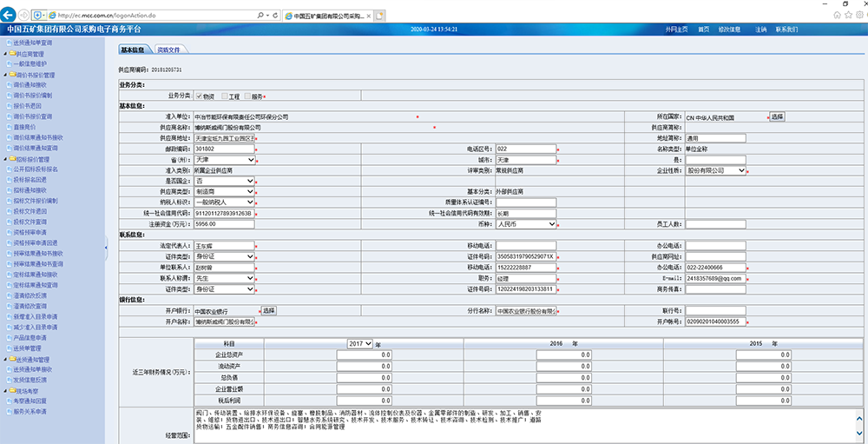Image resolution: width=868 pixels, height=444 pixels.
Task: Check the 服务 business category checkbox
Action: pyautogui.click(x=247, y=96)
